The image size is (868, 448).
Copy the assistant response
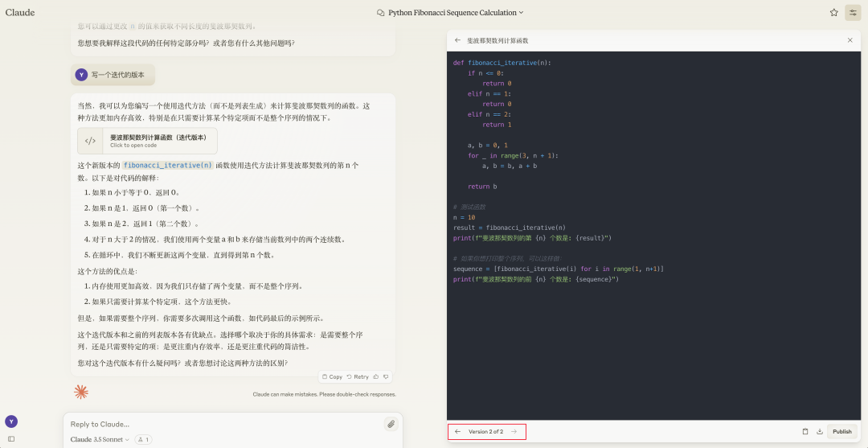(x=332, y=376)
